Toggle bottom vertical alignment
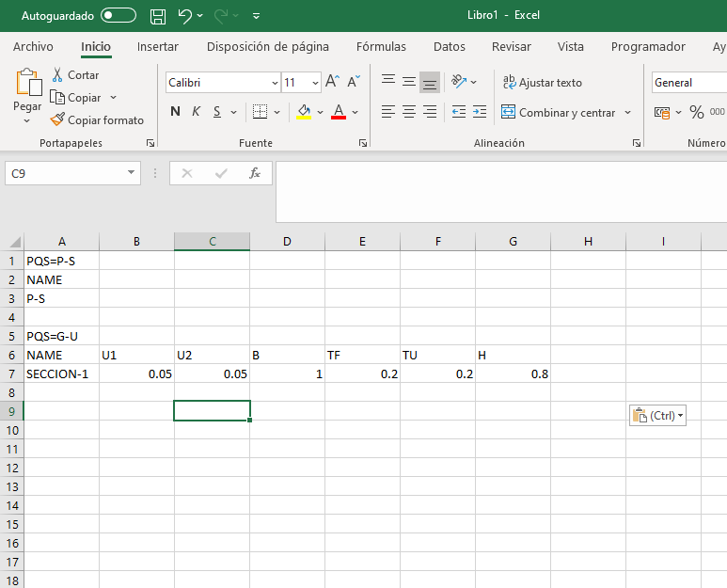This screenshot has width=727, height=588. (x=430, y=82)
